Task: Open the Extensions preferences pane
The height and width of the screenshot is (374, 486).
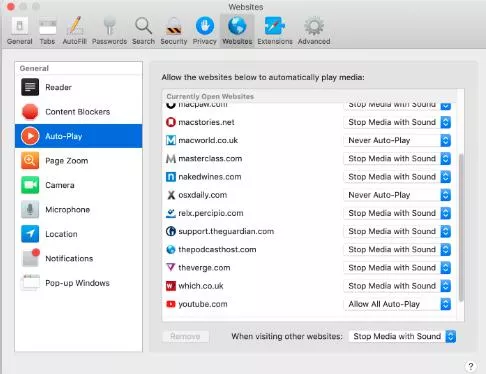Action: pos(275,31)
